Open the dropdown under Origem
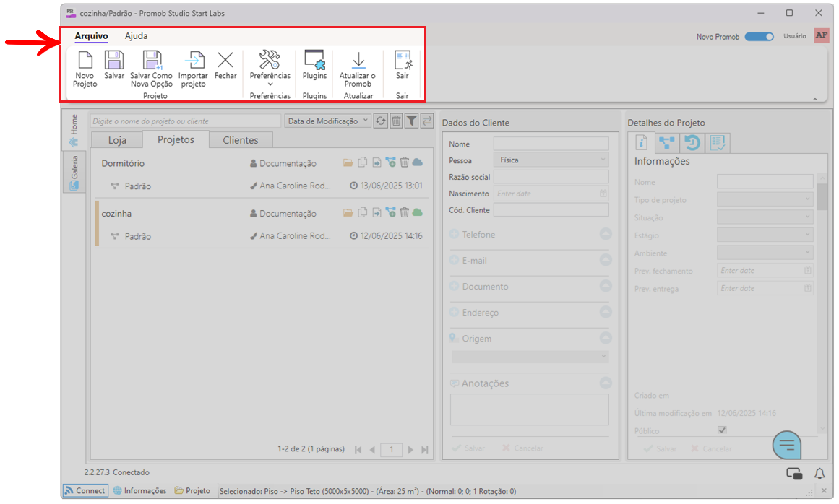 point(530,356)
